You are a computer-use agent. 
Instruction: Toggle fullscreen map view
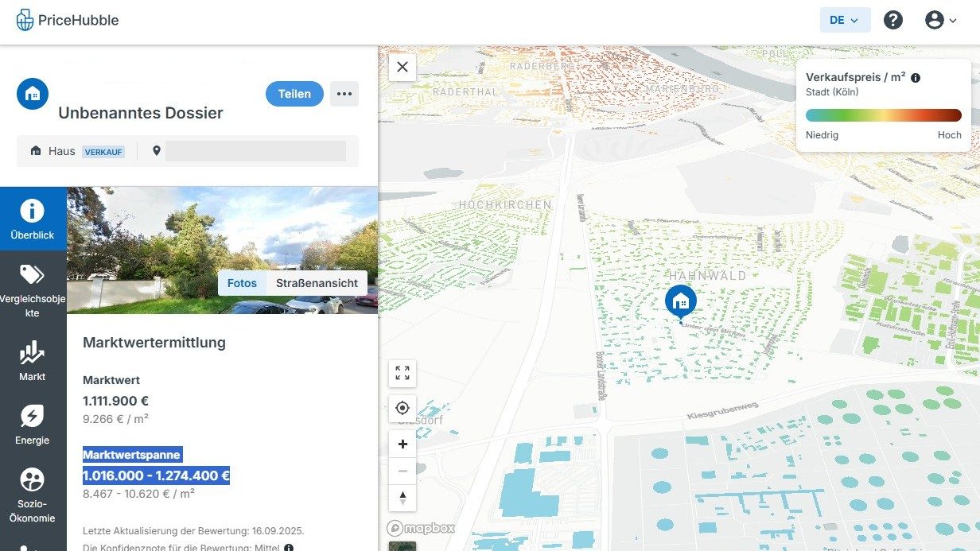click(402, 373)
